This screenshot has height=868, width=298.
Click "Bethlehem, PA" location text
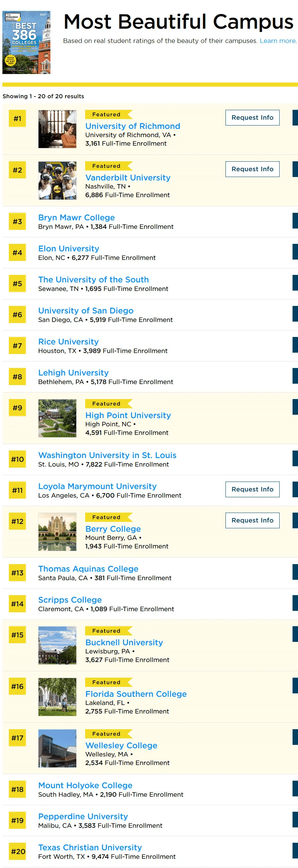[x=61, y=382]
